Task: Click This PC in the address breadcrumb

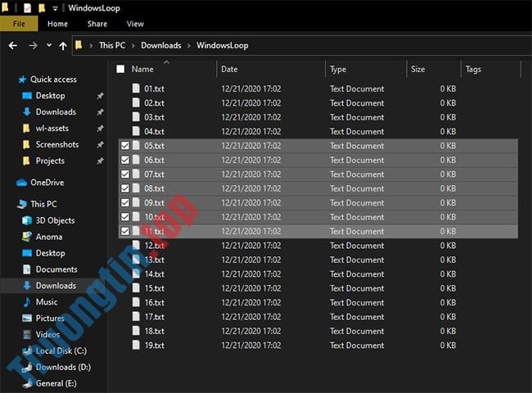Action: point(112,46)
